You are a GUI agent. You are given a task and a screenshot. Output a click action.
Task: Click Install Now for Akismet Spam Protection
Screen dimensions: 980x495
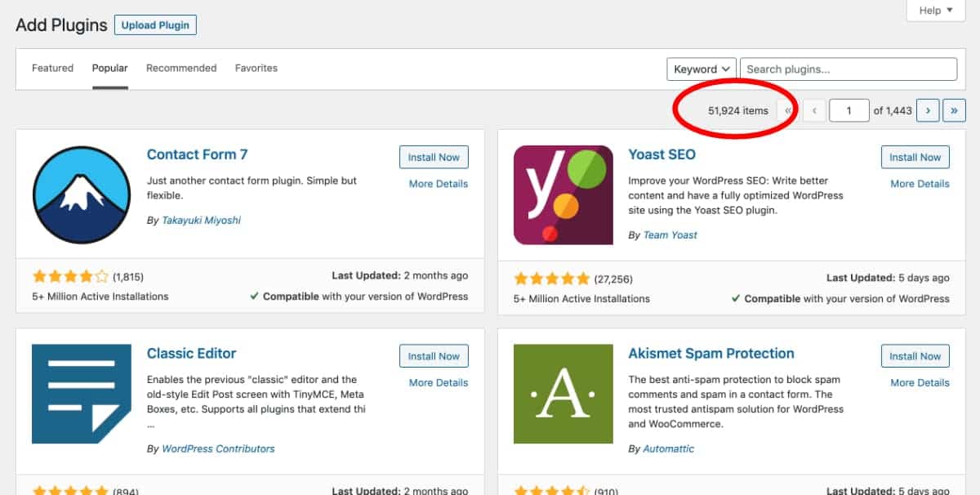pos(915,356)
